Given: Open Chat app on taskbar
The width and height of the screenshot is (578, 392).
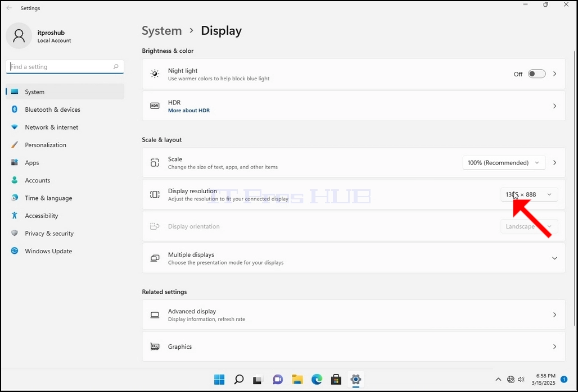Looking at the screenshot, I should 278,379.
